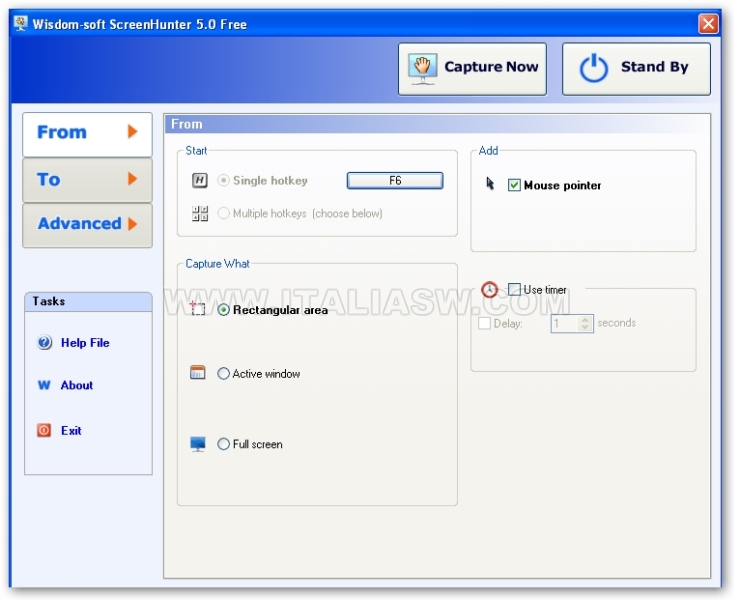Click the single hotkey H icon

pos(200,180)
